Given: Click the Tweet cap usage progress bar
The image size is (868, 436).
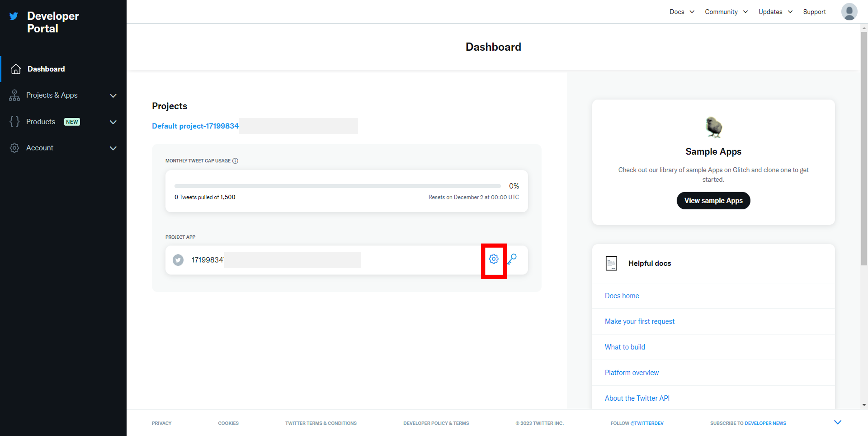Looking at the screenshot, I should coord(338,186).
